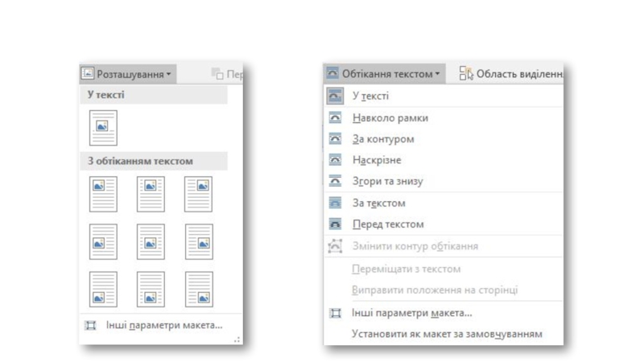Select the in-line with text position thumbnail

tap(103, 128)
